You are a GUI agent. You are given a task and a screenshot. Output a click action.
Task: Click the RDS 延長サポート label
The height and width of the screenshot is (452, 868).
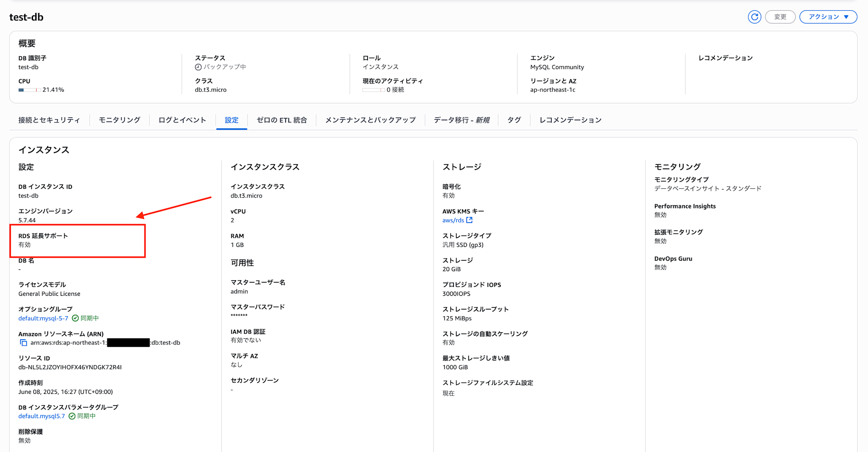click(x=43, y=236)
